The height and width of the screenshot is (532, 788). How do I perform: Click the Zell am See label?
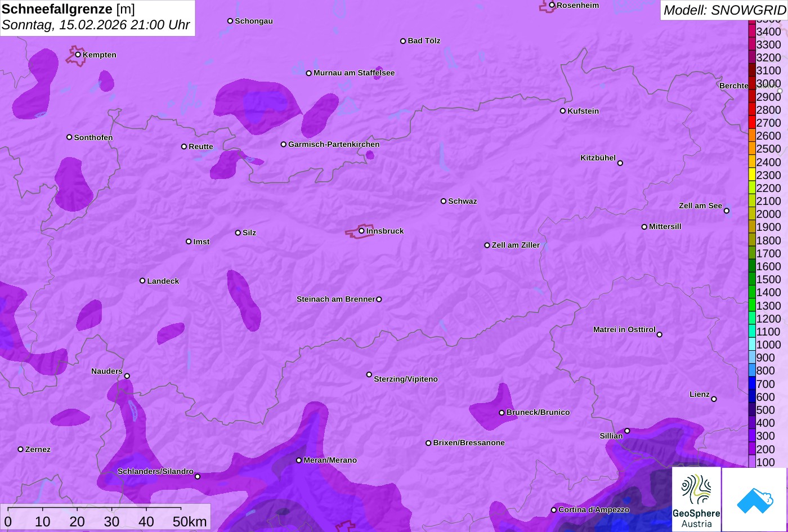tap(700, 205)
